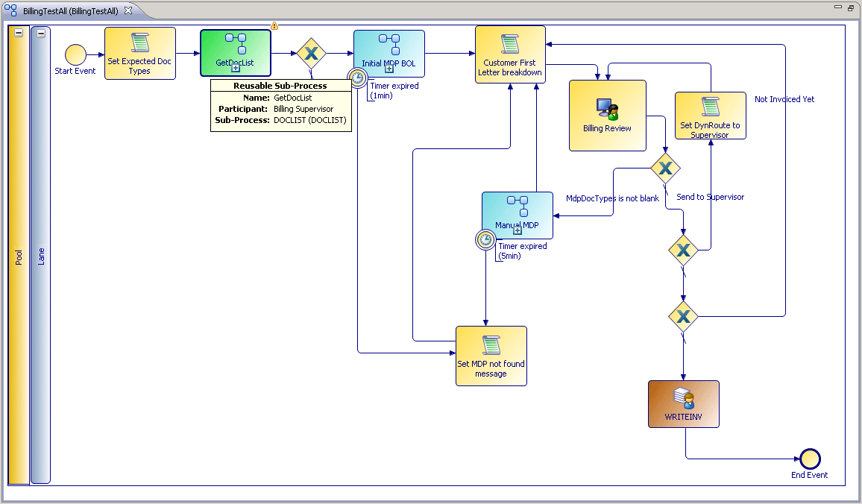Expand the Manual MDP sub-process plus marker
This screenshot has width=862, height=504.
tap(517, 230)
